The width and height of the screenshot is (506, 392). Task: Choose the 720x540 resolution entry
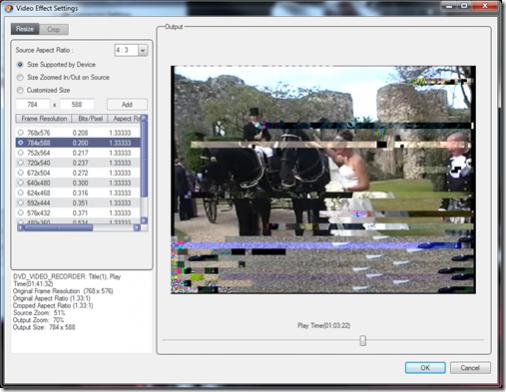(x=78, y=163)
